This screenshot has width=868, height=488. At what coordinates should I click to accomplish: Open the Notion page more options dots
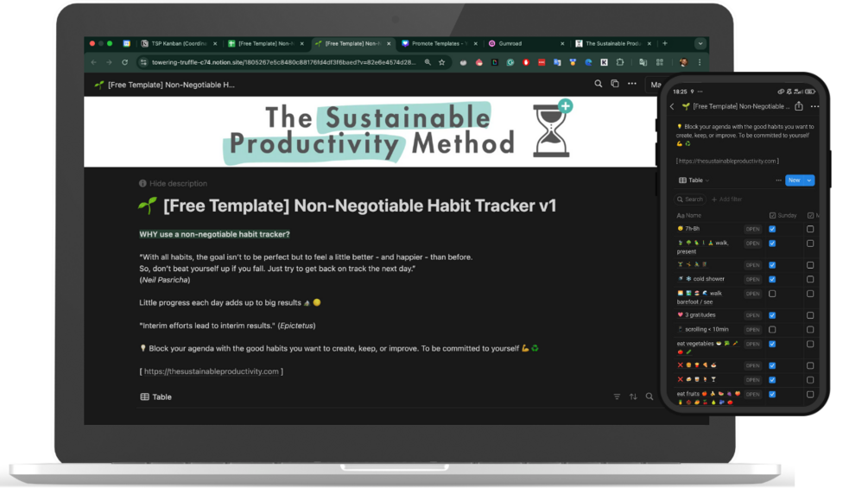click(x=631, y=84)
